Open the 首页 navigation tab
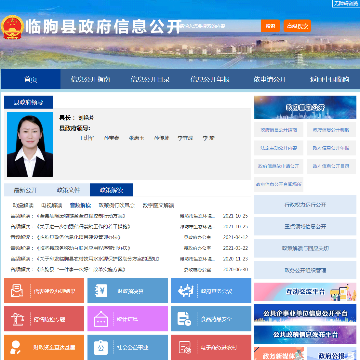Image resolution: width=360 pixels, height=360 pixels. click(x=31, y=79)
